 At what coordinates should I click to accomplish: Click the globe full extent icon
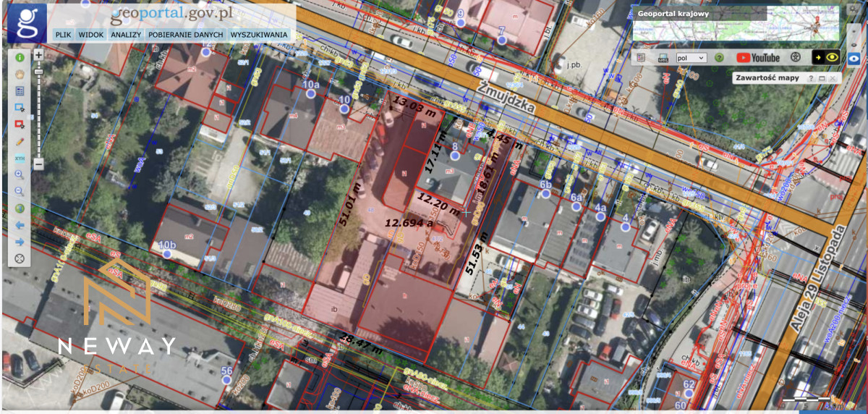20,208
